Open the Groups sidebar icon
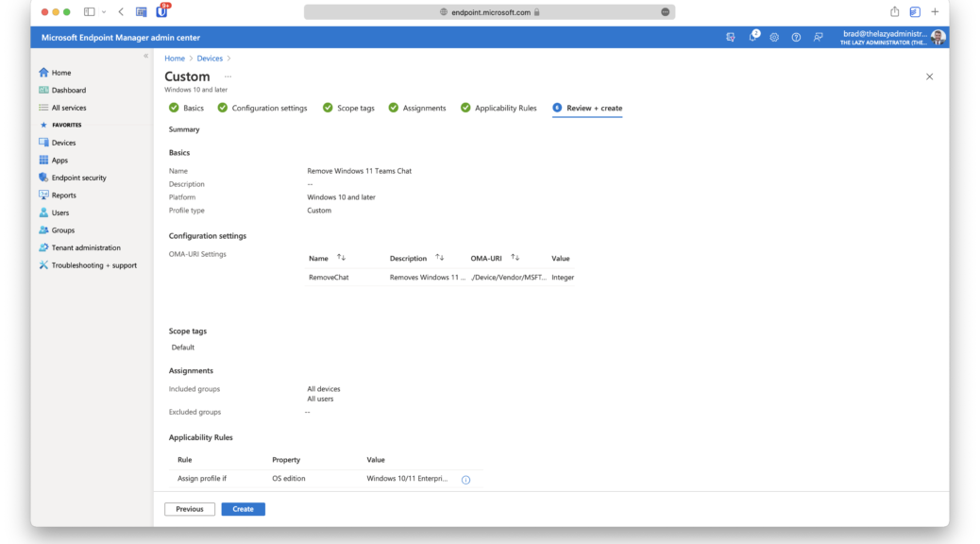The image size is (980, 544). tap(43, 230)
